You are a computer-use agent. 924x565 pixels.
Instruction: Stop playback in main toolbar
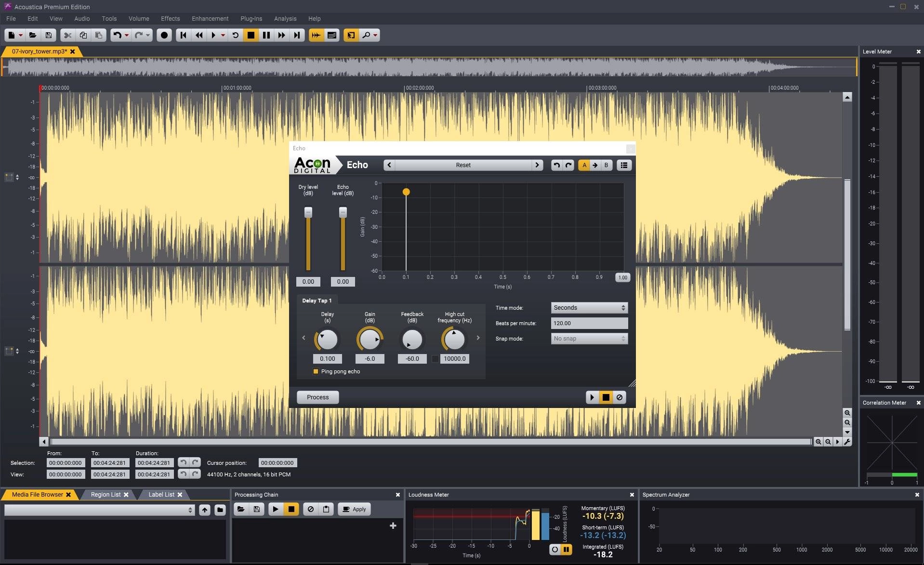[251, 35]
